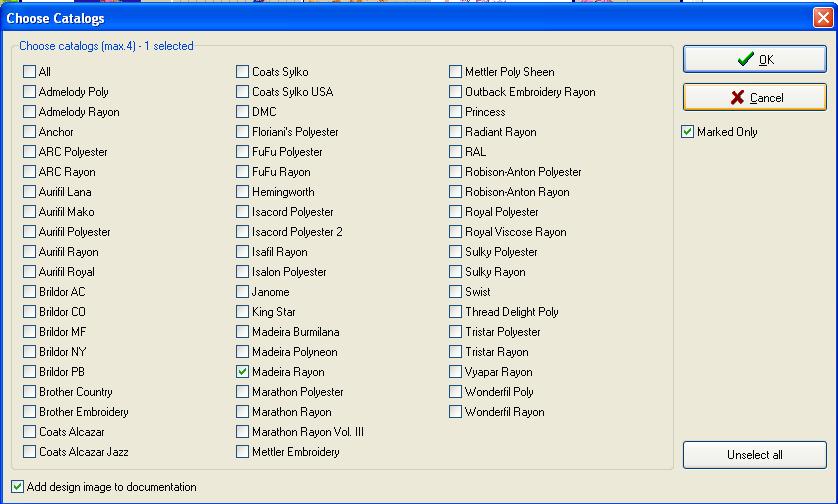Enable the Admelody Rayon checkbox
838x504 pixels.
point(29,112)
